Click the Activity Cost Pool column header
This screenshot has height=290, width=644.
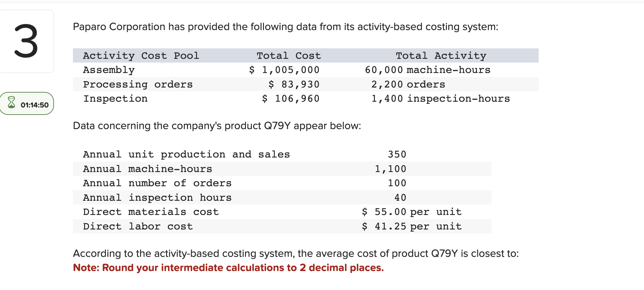141,55
